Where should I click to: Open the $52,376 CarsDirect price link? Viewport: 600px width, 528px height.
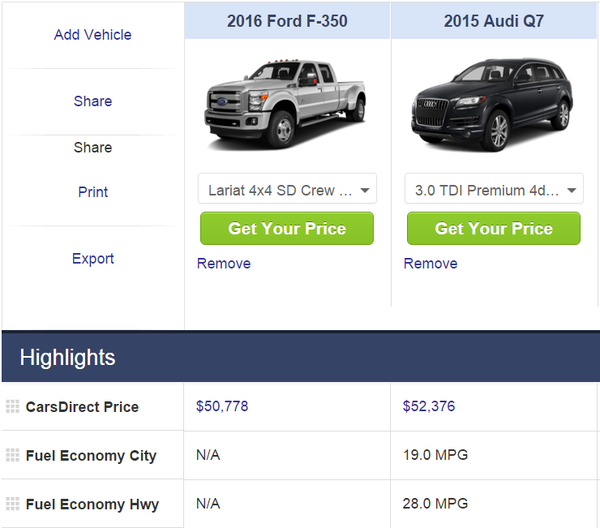pyautogui.click(x=429, y=406)
